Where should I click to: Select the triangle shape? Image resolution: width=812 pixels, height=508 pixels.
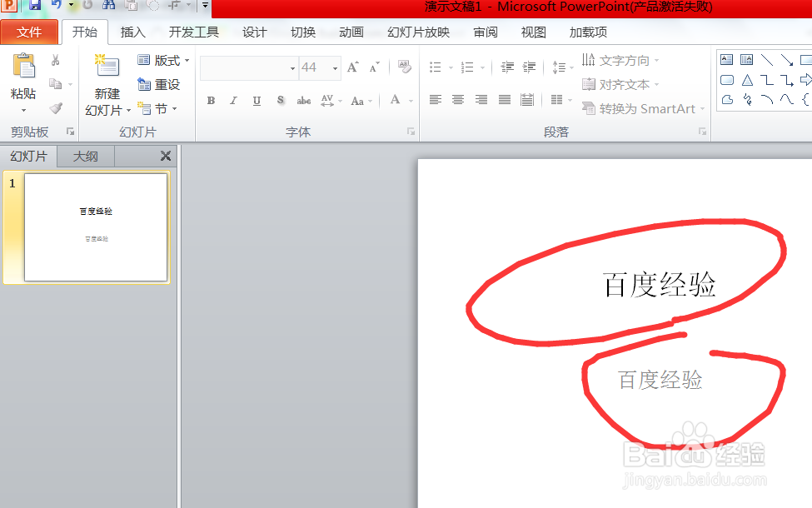click(x=747, y=80)
